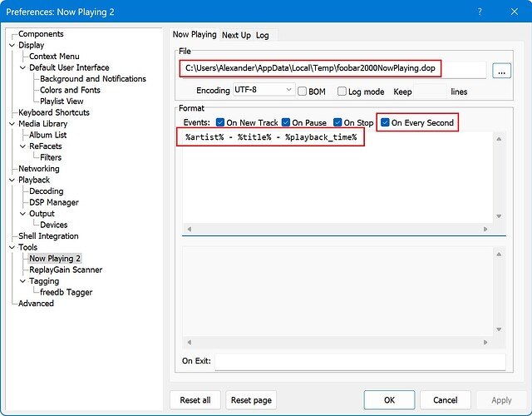The height and width of the screenshot is (416, 532).
Task: Collapse the Display tree node
Action: click(12, 45)
